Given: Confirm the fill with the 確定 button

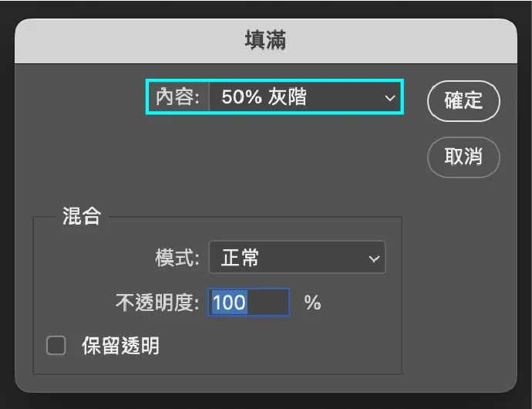Looking at the screenshot, I should pos(463,101).
